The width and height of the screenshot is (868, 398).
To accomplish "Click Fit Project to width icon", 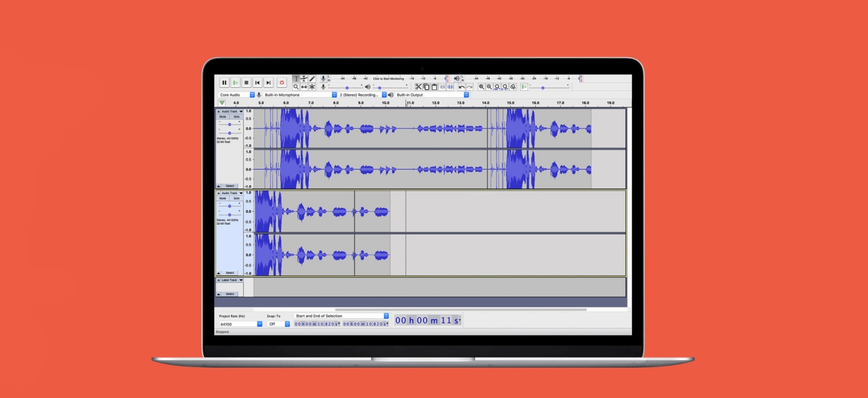I will pyautogui.click(x=505, y=87).
